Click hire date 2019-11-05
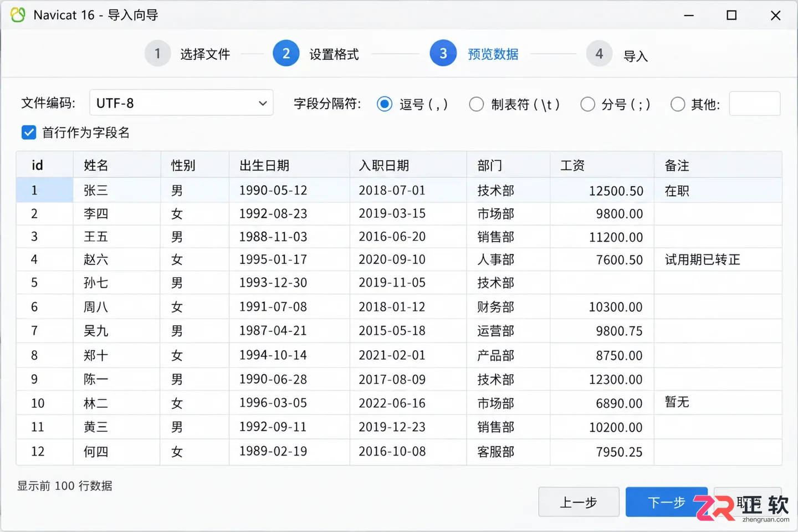The height and width of the screenshot is (532, 798). click(408, 283)
